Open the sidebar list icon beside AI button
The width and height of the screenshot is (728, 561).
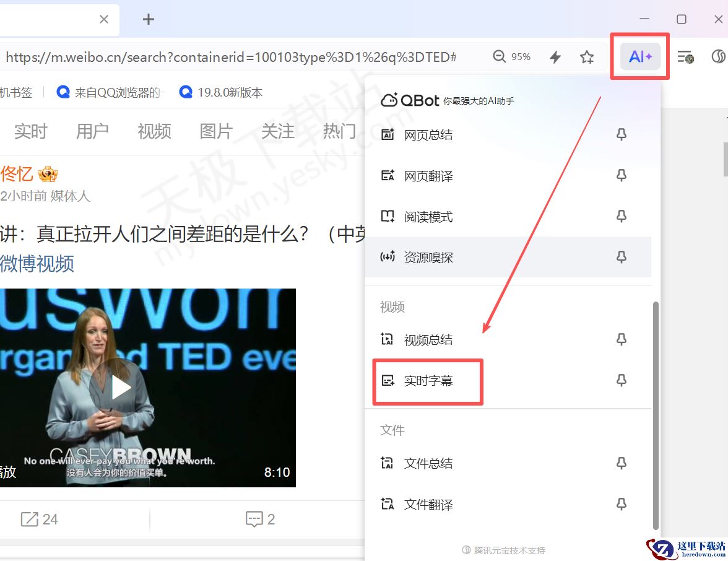click(x=685, y=56)
